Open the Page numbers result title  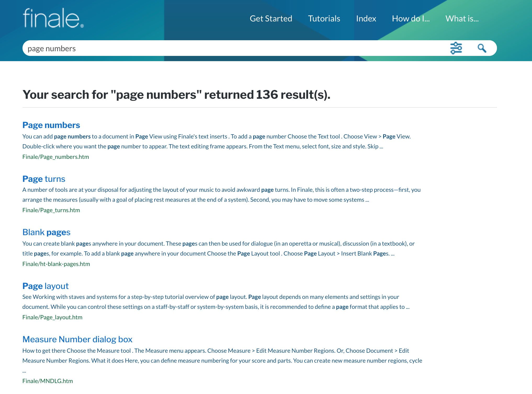click(51, 125)
